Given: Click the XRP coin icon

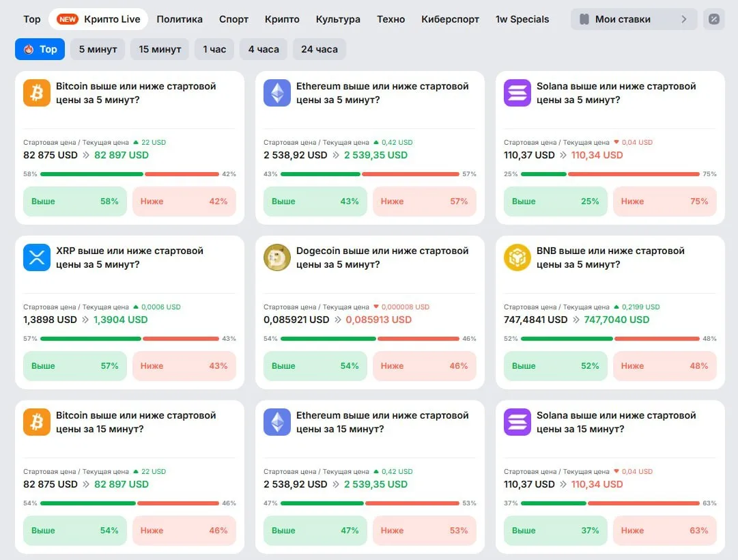Looking at the screenshot, I should point(37,257).
